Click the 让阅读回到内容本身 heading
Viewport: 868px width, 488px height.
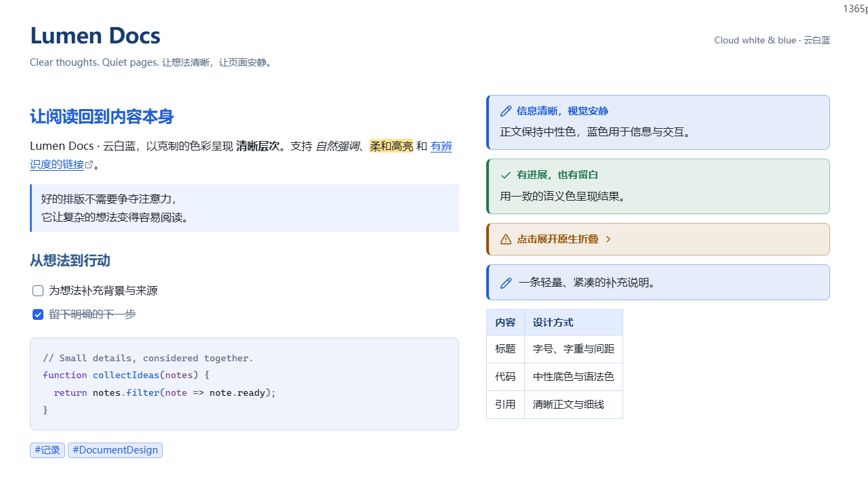102,117
